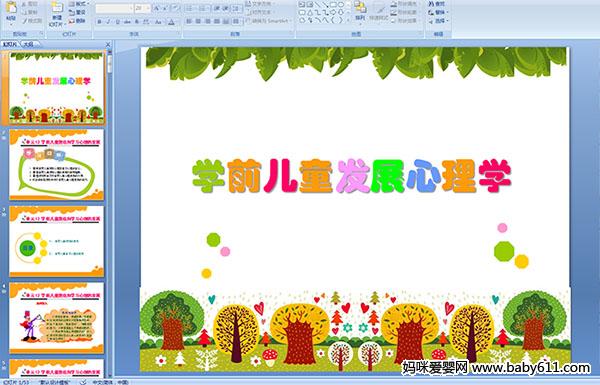Image resolution: width=600 pixels, height=385 pixels.
Task: Click the Font Color swatch
Action: pos(171,22)
